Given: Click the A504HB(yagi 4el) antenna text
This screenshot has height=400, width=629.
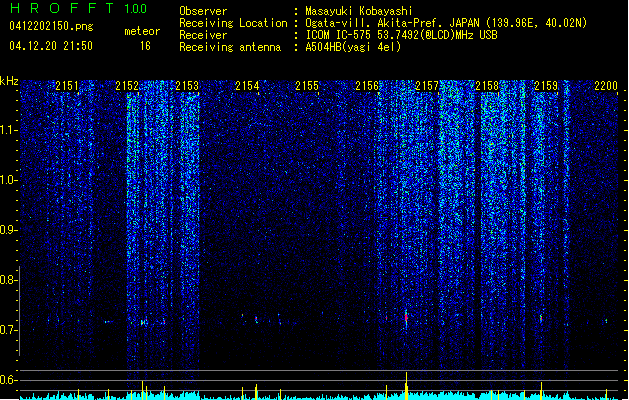Looking at the screenshot, I should click(x=353, y=47).
